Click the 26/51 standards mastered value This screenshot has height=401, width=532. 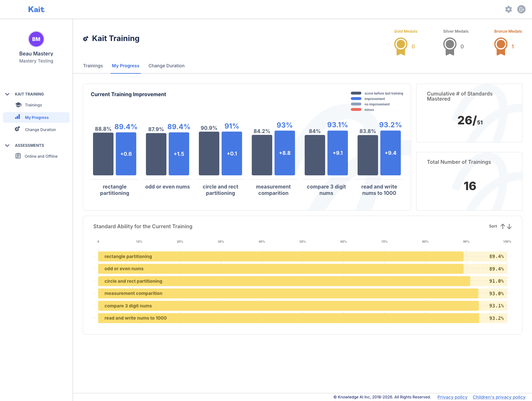tap(470, 120)
